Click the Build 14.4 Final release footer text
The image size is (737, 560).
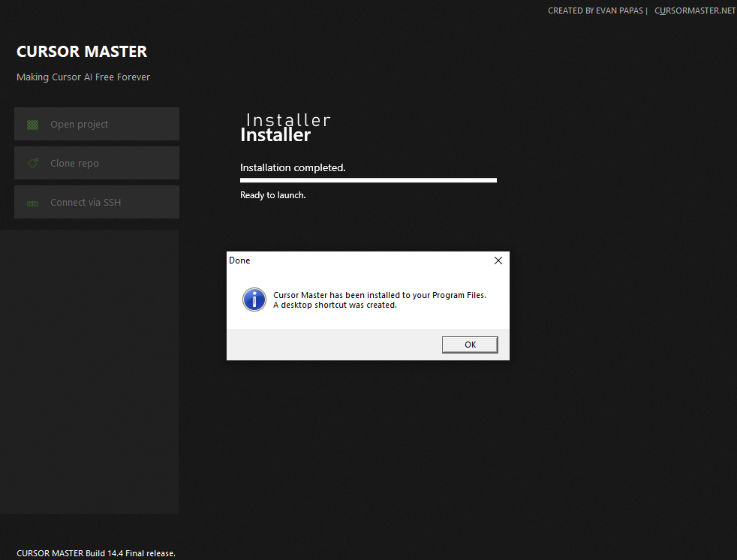(x=96, y=553)
